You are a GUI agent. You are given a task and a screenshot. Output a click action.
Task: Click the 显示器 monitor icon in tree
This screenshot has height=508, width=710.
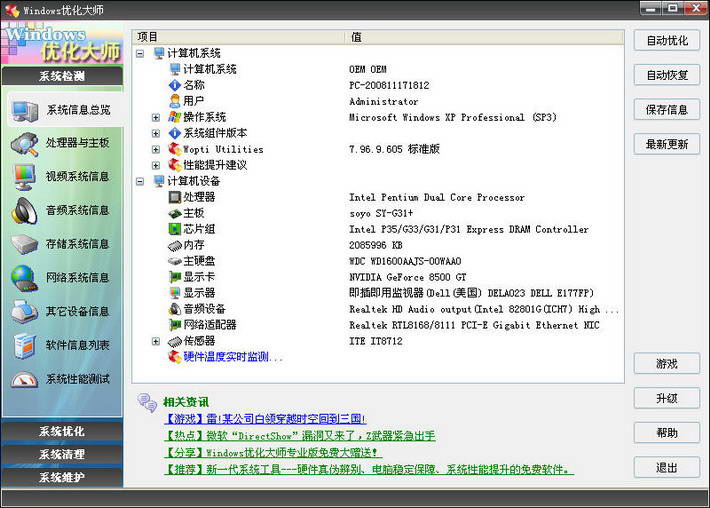click(175, 293)
